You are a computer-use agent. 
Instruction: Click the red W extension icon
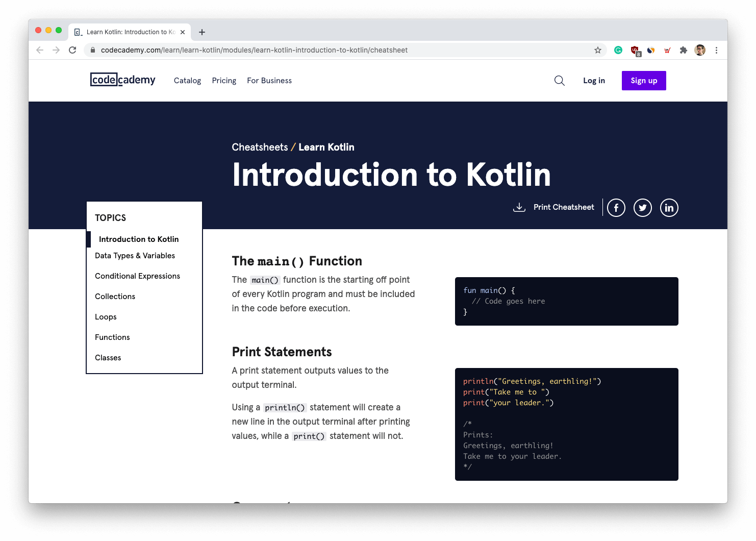667,50
